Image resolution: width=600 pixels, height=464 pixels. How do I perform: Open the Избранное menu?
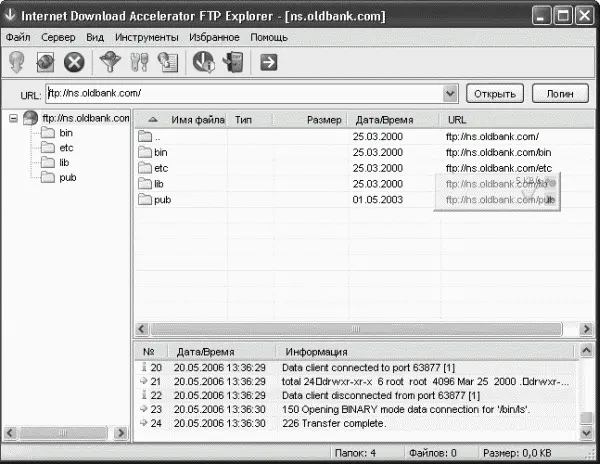click(214, 37)
